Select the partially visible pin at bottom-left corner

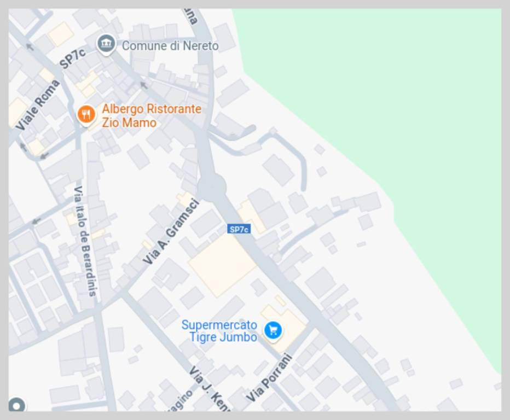(x=16, y=405)
